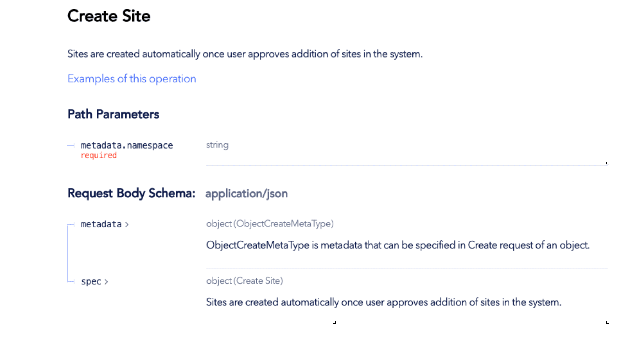Click the Request Body Schema heading
Image resolution: width=620 pixels, height=364 pixels.
point(131,193)
